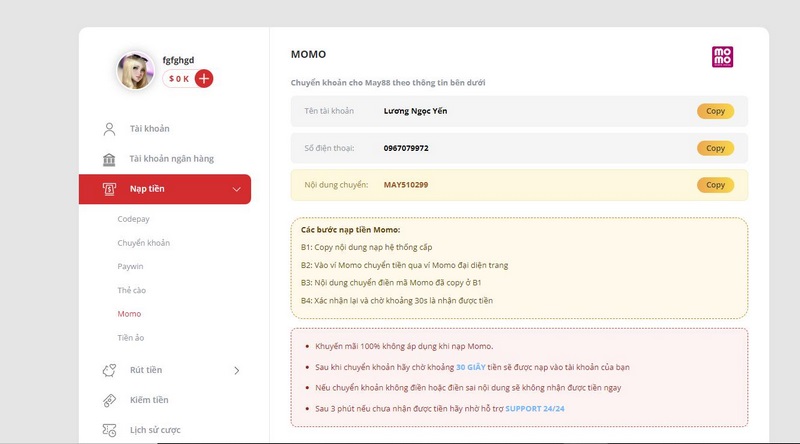Select Chuyển khoản deposit option

pos(143,243)
